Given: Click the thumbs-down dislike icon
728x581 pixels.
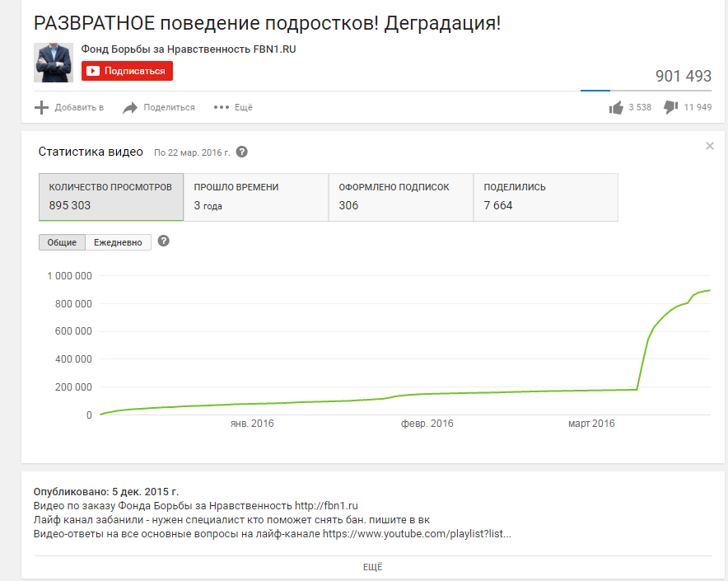Looking at the screenshot, I should [x=671, y=107].
